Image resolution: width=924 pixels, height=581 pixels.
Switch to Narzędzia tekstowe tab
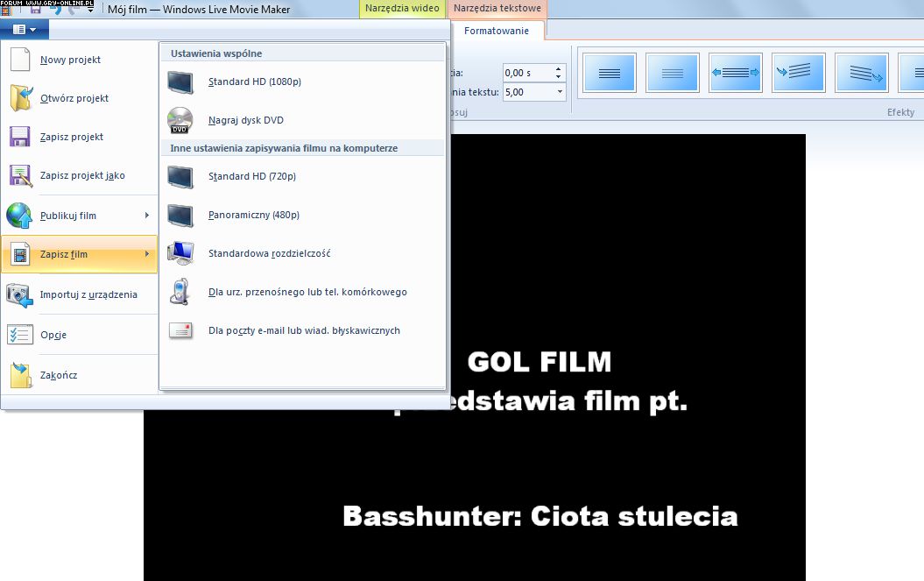(x=497, y=8)
